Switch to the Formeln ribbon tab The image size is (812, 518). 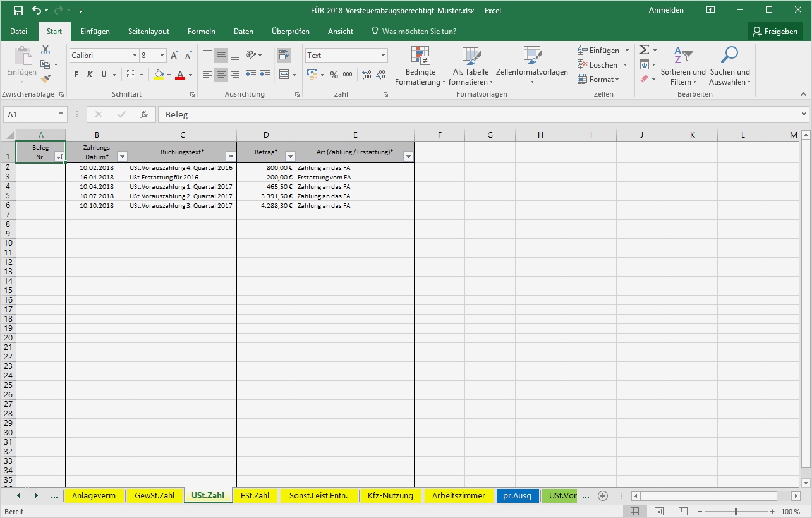click(201, 31)
